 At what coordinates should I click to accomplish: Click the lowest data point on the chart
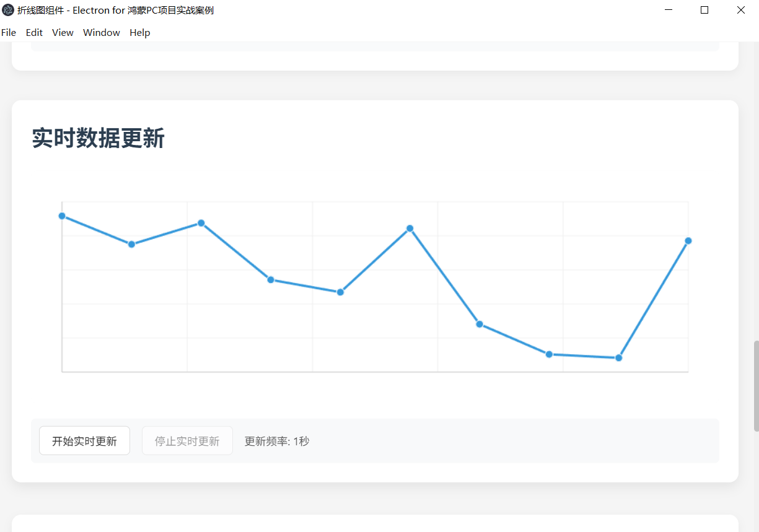[618, 358]
